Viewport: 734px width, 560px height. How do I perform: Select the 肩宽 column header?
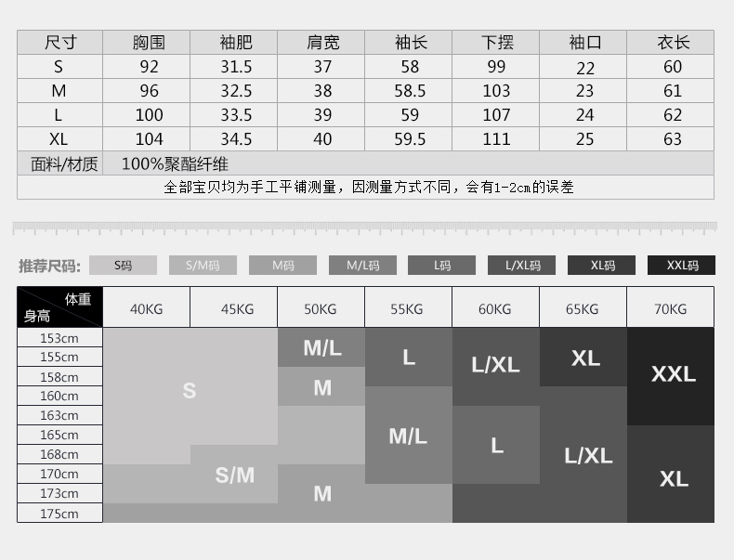322,43
